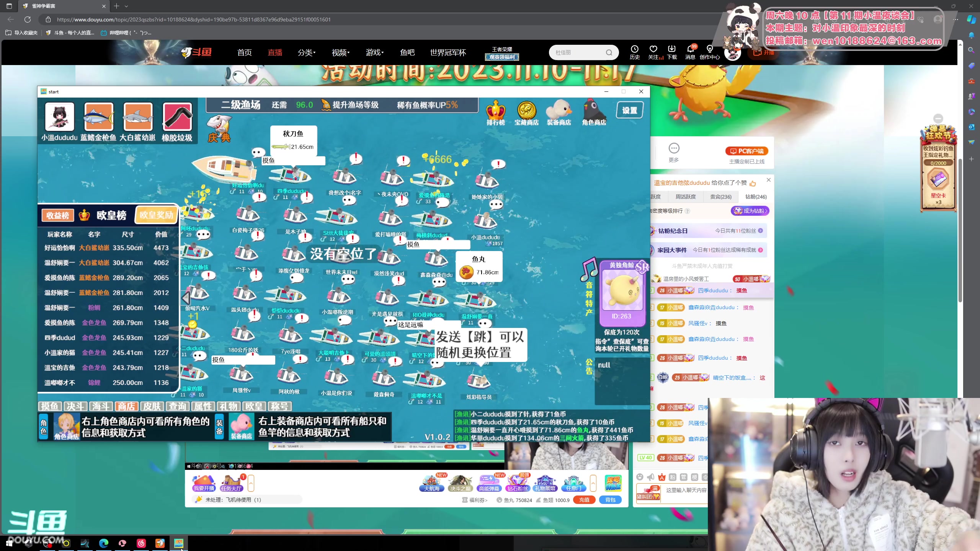Viewport: 980px width, 551px height.
Task: Open the 下载 download icon
Action: click(672, 52)
